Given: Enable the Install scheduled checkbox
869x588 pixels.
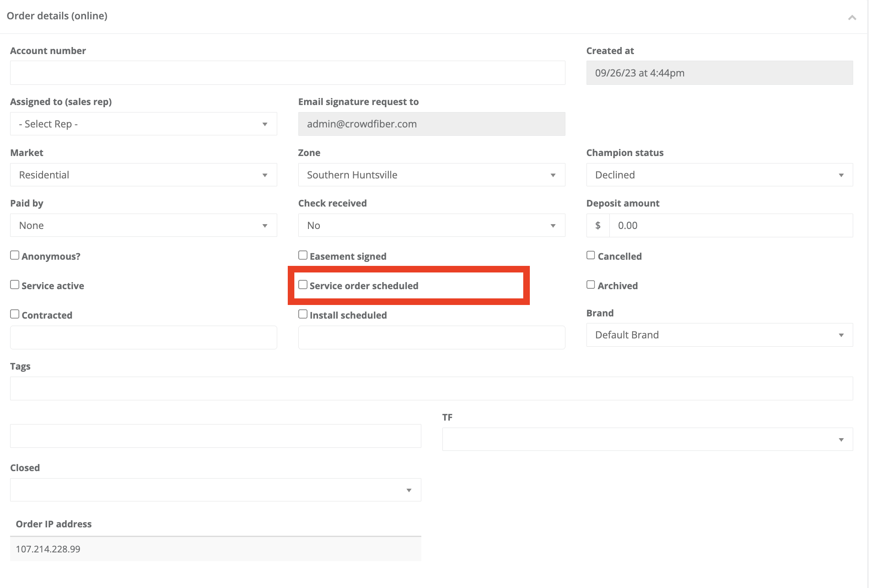Looking at the screenshot, I should (303, 314).
